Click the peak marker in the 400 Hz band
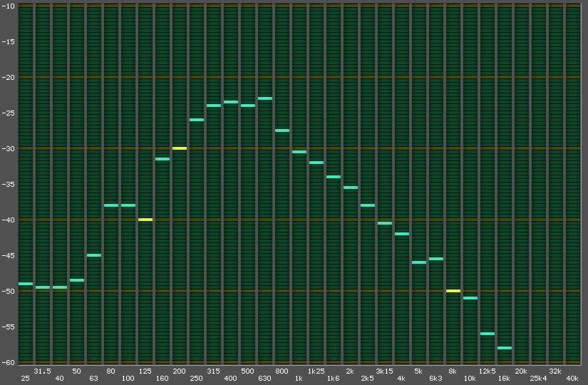The image size is (588, 385). click(231, 102)
